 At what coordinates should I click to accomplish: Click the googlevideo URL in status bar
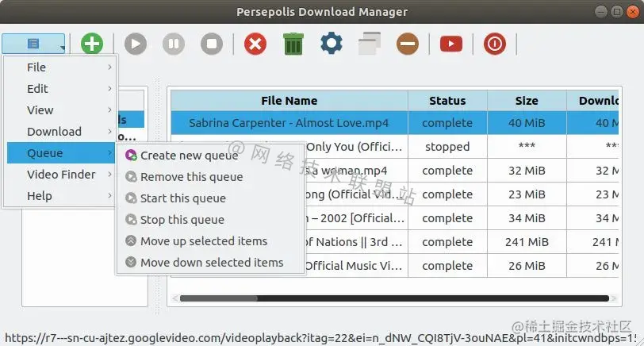pos(320,338)
